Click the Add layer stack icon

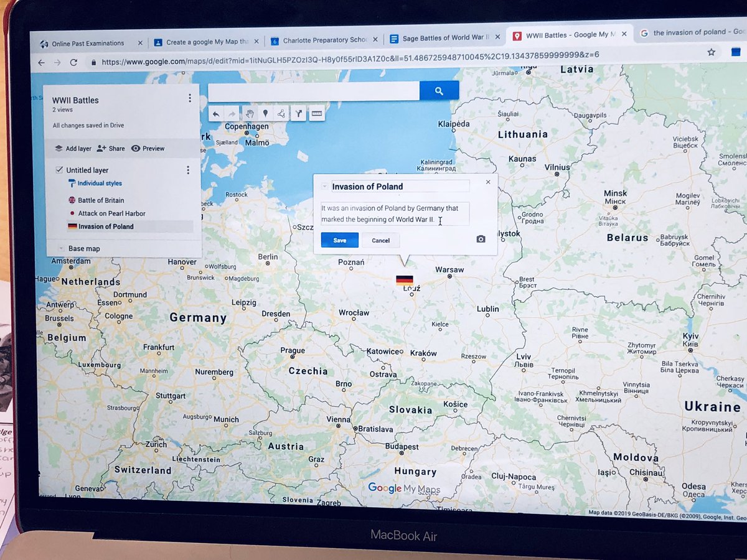[59, 149]
